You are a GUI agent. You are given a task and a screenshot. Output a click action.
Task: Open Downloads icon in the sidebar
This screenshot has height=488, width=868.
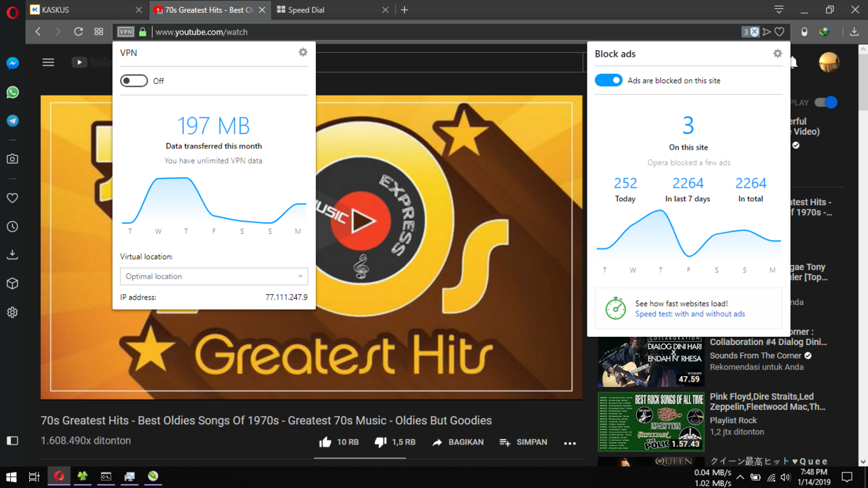(x=12, y=255)
